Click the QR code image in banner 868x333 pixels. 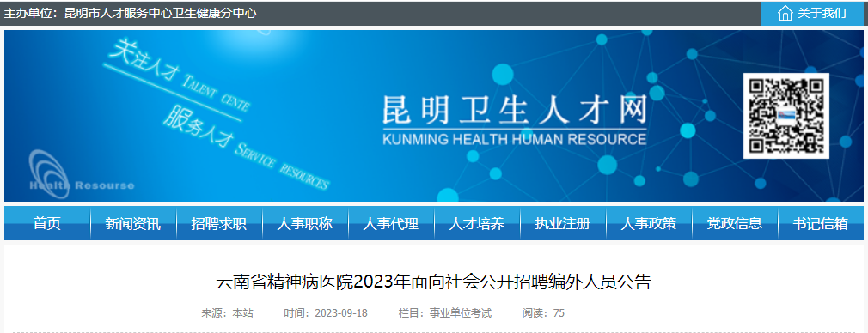tap(786, 116)
